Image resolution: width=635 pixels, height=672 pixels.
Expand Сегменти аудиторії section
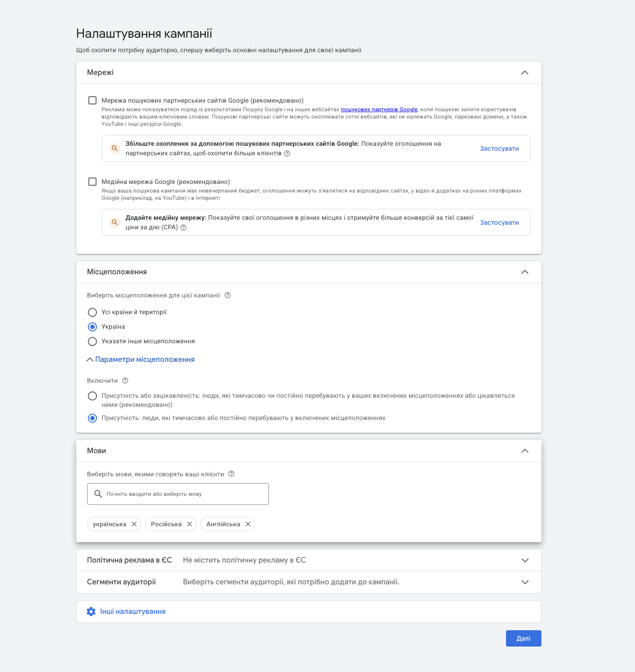pyautogui.click(x=525, y=582)
